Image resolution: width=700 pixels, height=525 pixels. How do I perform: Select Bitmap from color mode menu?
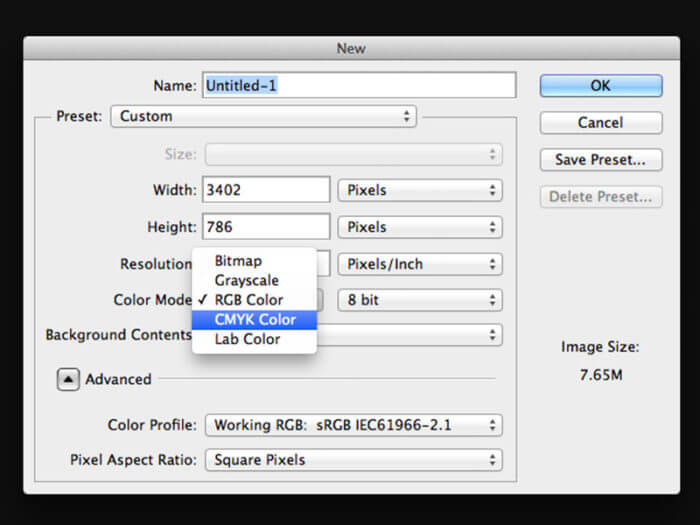pos(238,261)
